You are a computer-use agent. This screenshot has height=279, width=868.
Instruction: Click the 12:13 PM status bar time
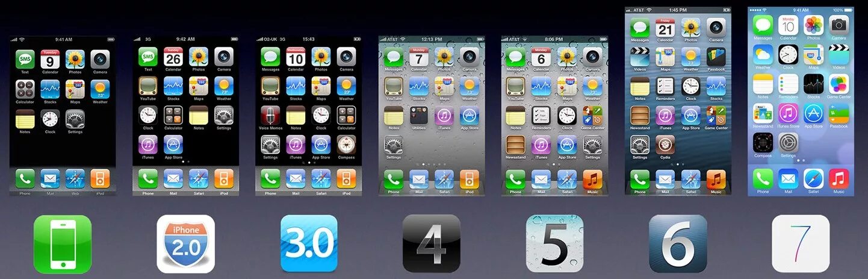[x=432, y=39]
